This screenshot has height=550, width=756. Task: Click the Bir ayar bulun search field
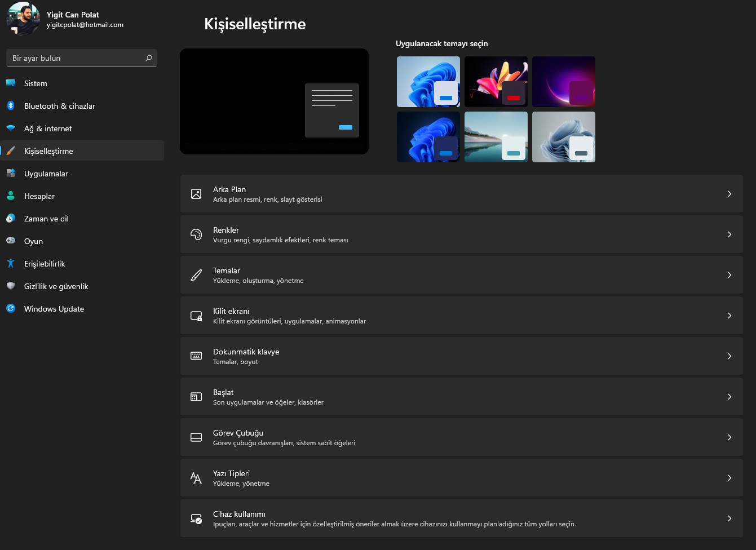click(x=73, y=57)
